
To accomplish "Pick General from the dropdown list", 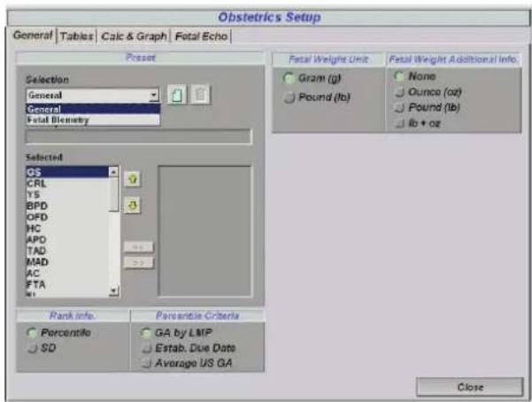I will point(93,109).
